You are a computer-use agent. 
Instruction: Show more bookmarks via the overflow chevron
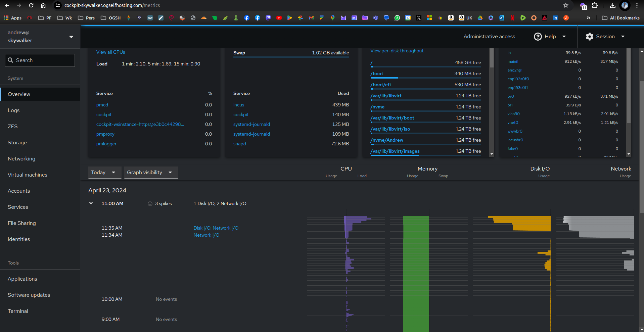coord(588,18)
